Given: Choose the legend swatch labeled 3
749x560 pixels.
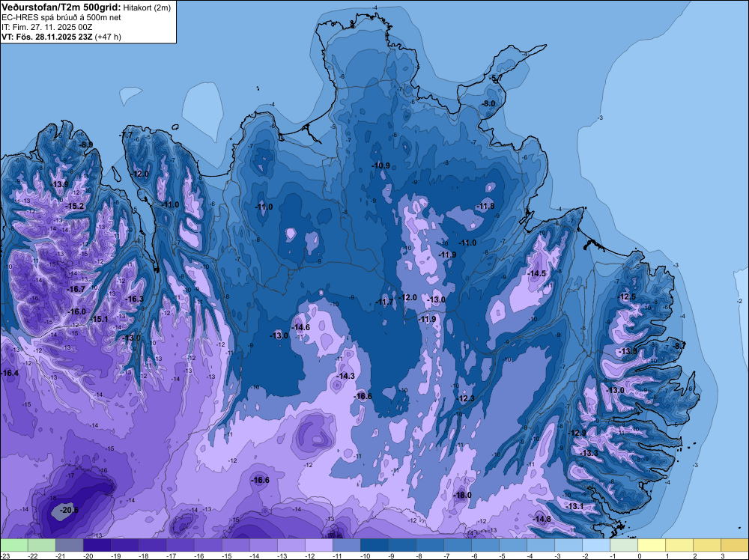Looking at the screenshot, I should click(x=735, y=545).
